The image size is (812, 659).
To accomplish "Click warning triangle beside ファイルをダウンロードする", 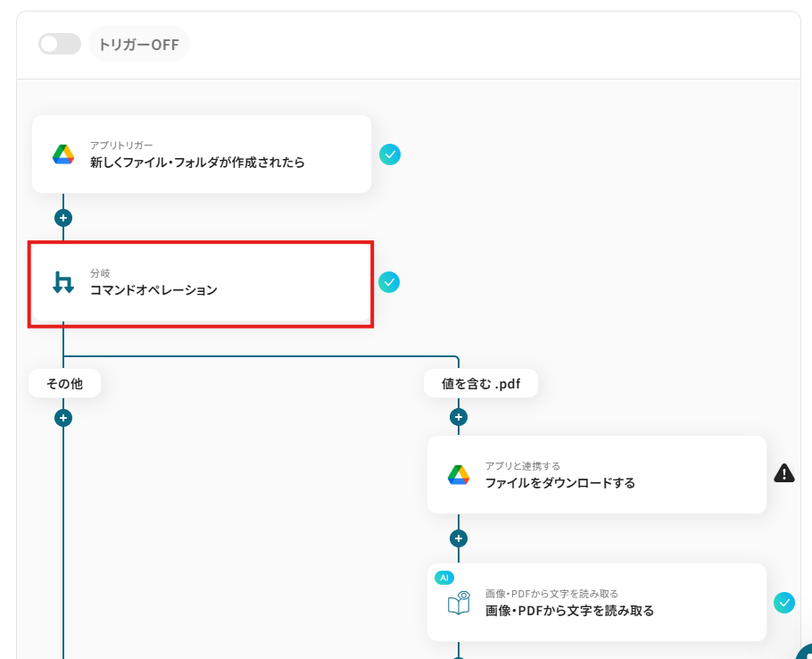I will coord(784,473).
